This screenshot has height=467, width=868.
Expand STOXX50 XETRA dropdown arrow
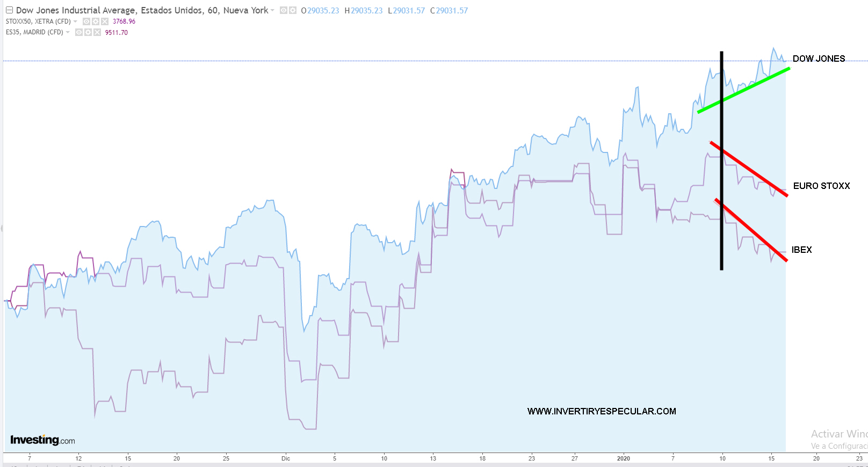pos(75,21)
